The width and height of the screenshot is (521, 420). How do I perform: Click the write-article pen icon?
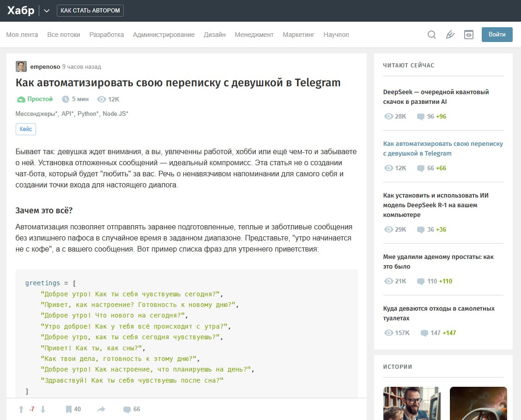pos(450,35)
